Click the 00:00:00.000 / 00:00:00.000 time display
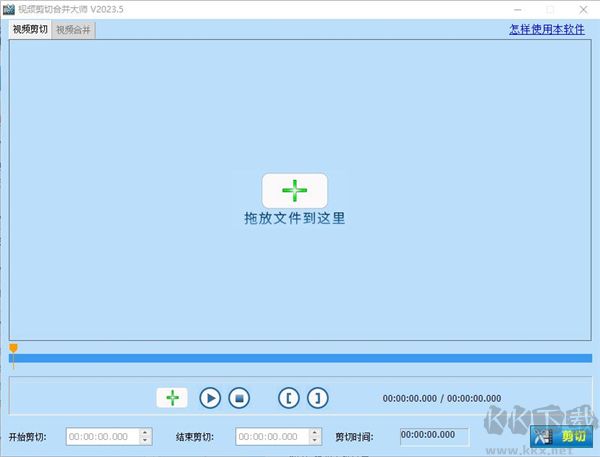 click(442, 398)
